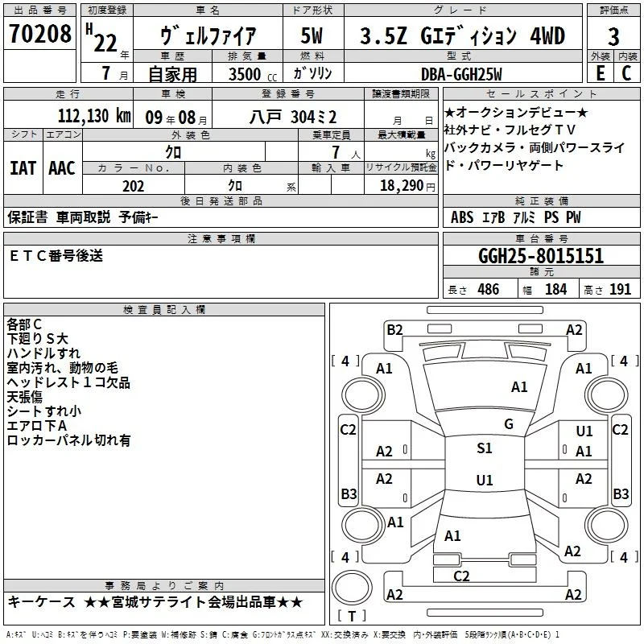Click inspector note 各部C
The image size is (644, 644).
[x=24, y=324]
